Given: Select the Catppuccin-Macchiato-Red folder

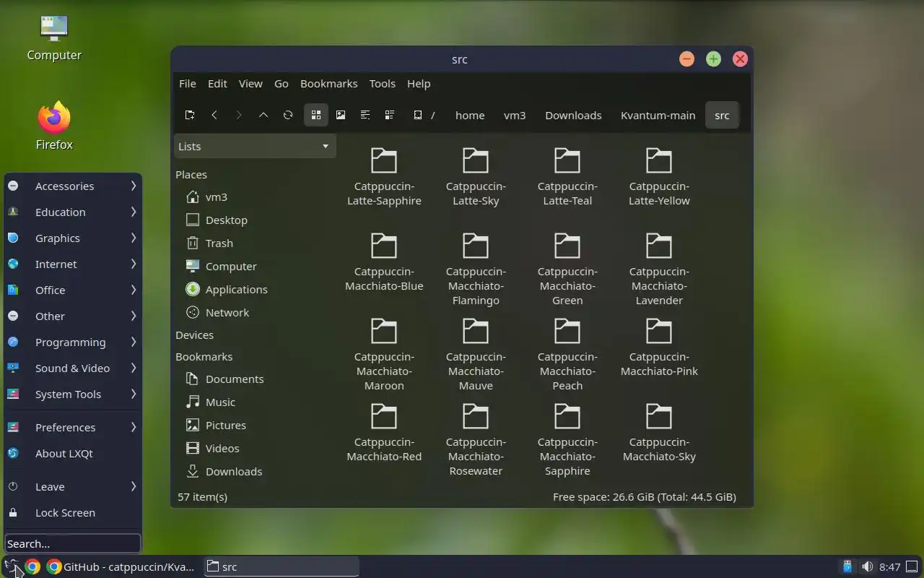Looking at the screenshot, I should coord(384,433).
